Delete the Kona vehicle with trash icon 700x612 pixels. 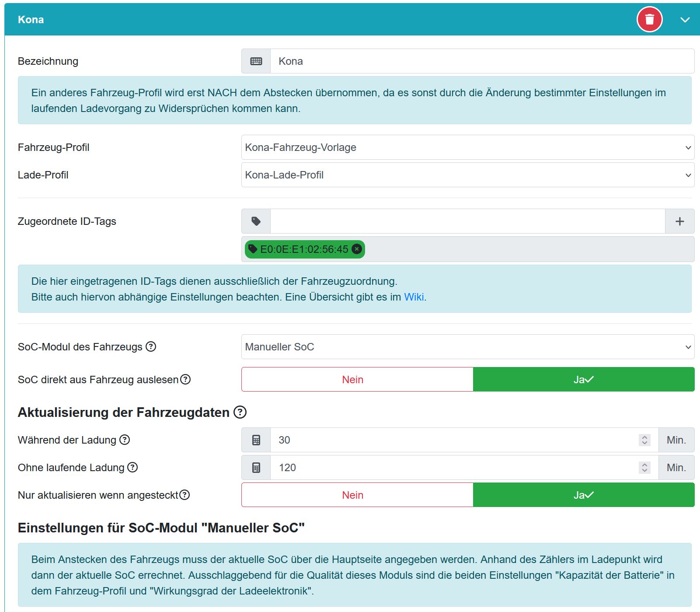pyautogui.click(x=649, y=19)
